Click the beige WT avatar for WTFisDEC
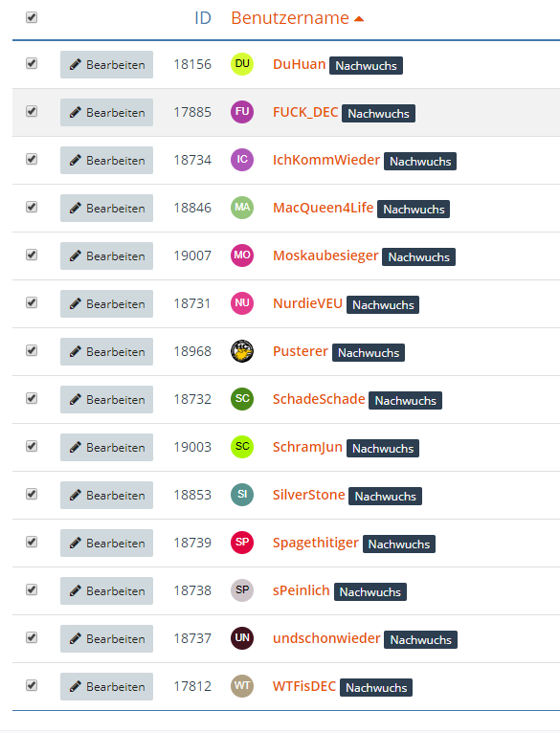 pos(242,686)
